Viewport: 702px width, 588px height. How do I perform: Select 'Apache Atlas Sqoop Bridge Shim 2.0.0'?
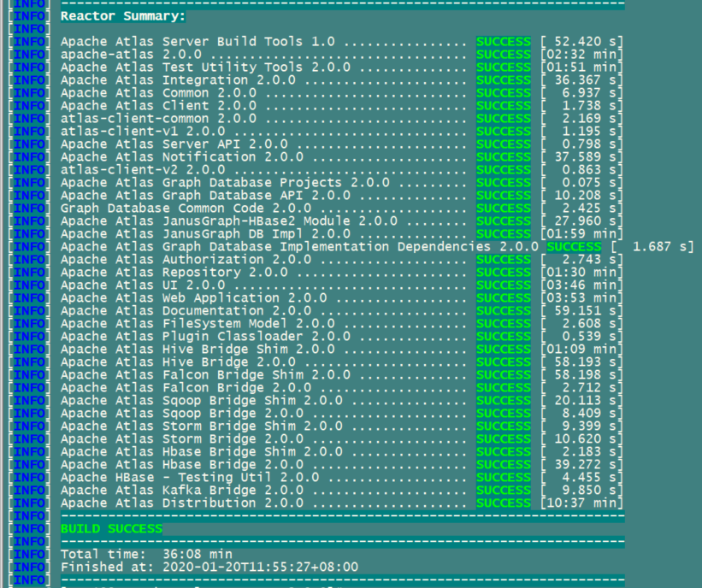point(202,401)
